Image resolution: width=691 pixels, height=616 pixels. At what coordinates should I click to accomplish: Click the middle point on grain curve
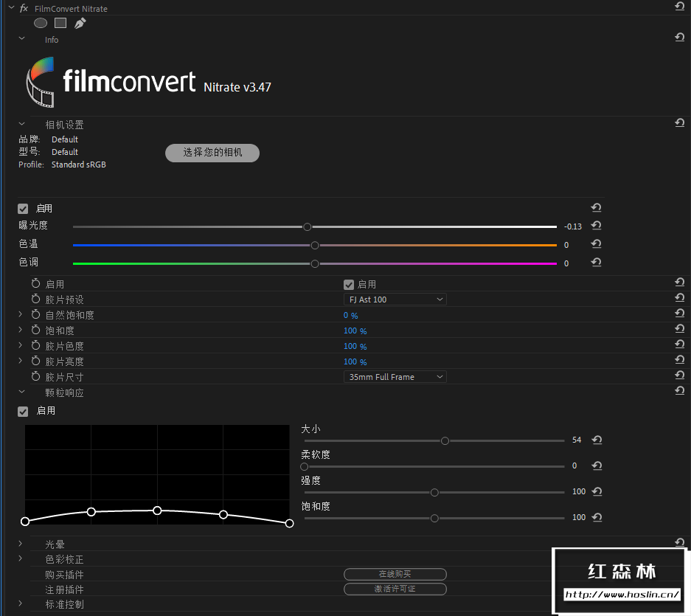click(157, 511)
